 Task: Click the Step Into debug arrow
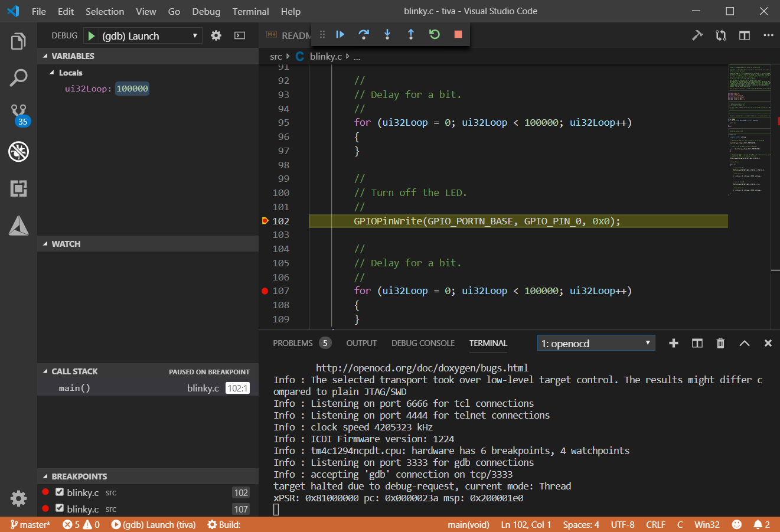click(x=387, y=34)
